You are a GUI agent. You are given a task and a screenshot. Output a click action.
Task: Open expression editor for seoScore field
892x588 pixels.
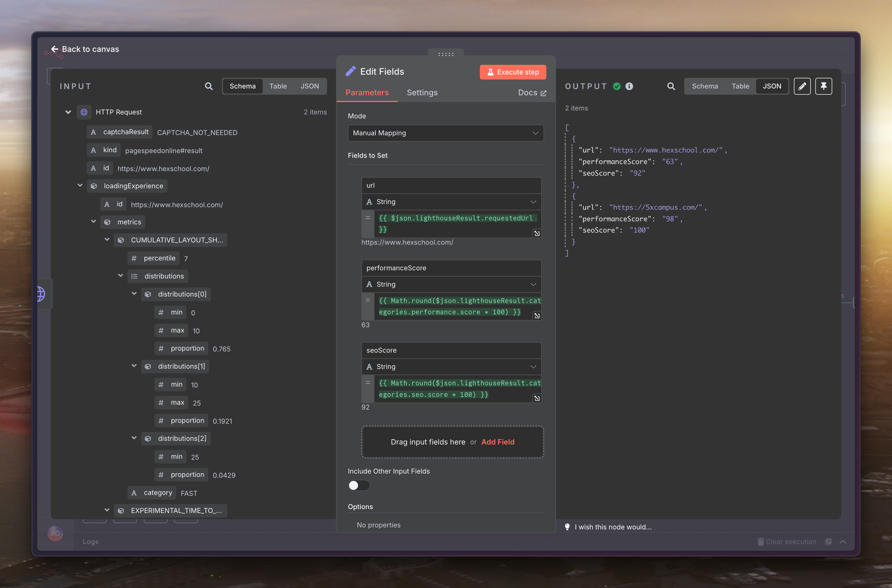537,398
